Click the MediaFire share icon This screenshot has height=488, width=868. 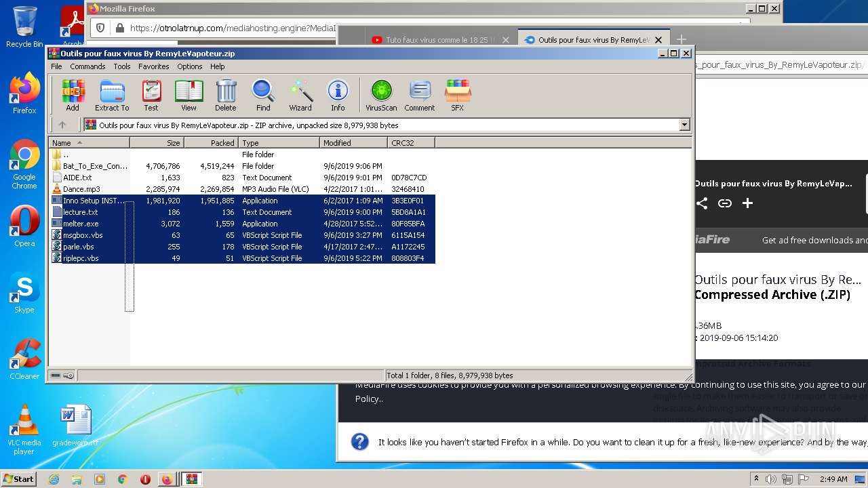702,203
